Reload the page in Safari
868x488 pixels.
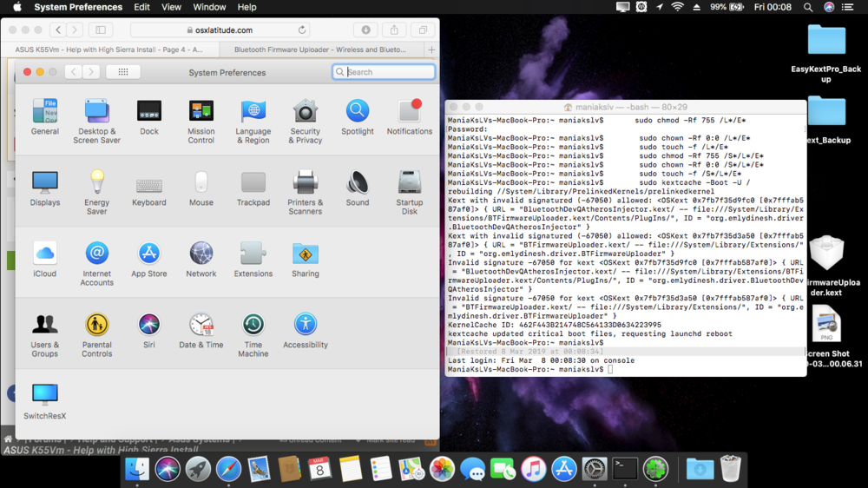302,30
